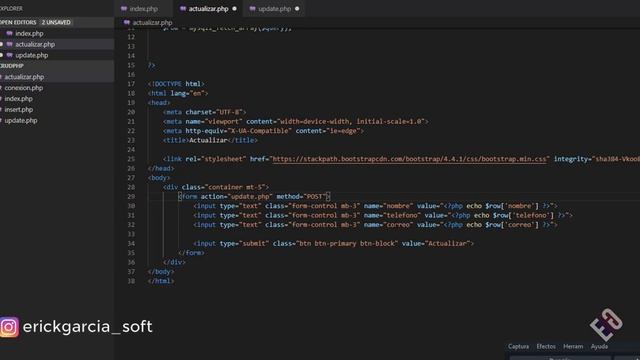The width and height of the screenshot is (640, 360).
Task: Click PHP file icon on index.php tab
Action: pos(124,9)
